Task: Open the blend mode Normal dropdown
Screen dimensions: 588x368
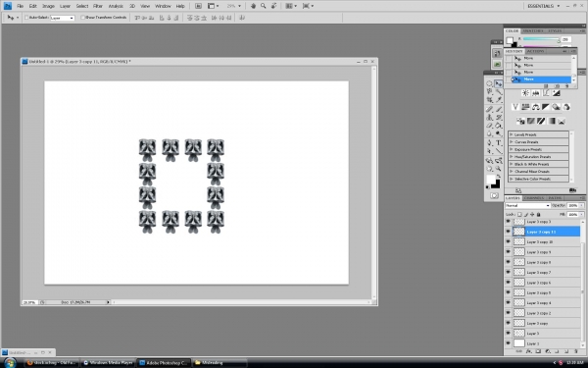Action: tap(527, 205)
